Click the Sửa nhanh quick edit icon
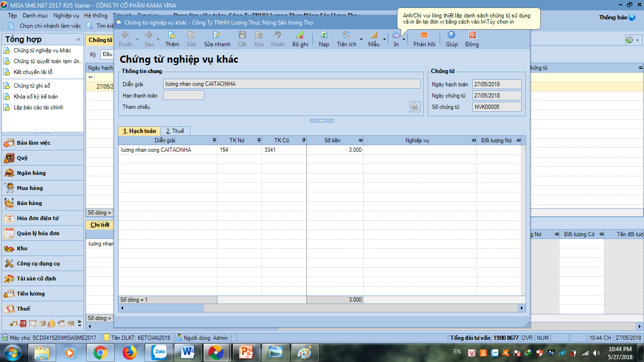The image size is (644, 362). pyautogui.click(x=217, y=35)
